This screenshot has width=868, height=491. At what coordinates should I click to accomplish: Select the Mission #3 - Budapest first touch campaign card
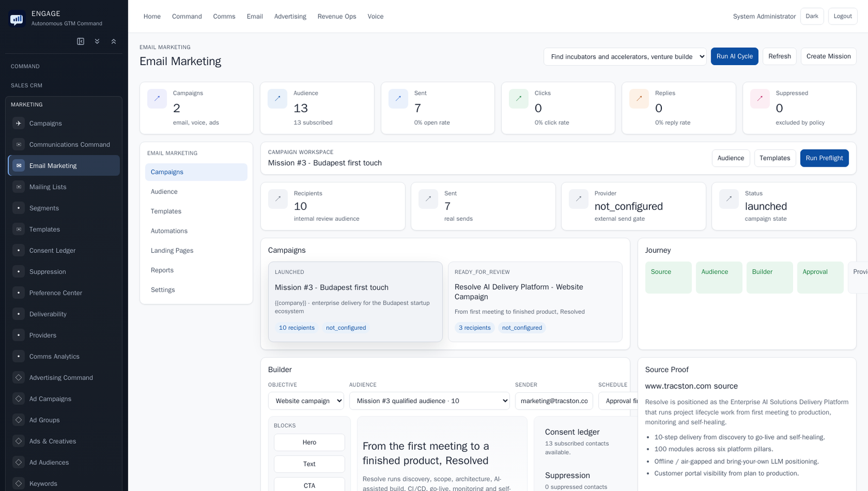(x=355, y=302)
